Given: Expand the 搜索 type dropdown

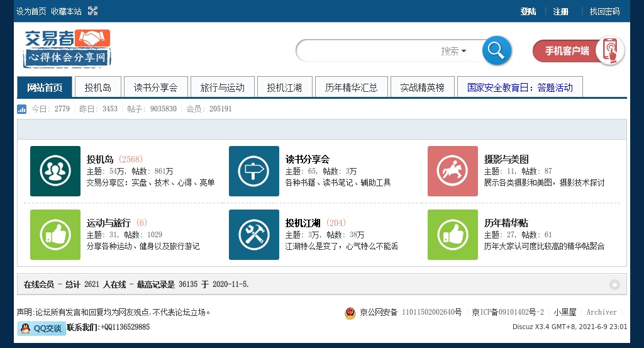Looking at the screenshot, I should coord(453,51).
